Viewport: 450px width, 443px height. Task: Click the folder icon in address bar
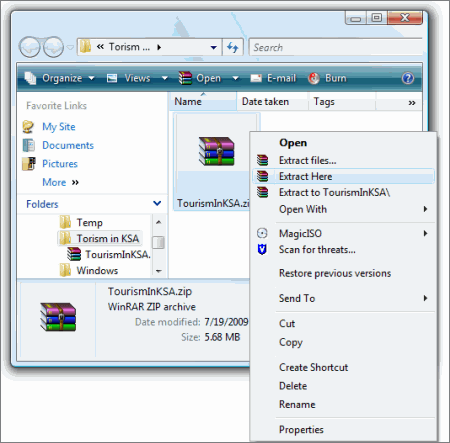(x=85, y=47)
